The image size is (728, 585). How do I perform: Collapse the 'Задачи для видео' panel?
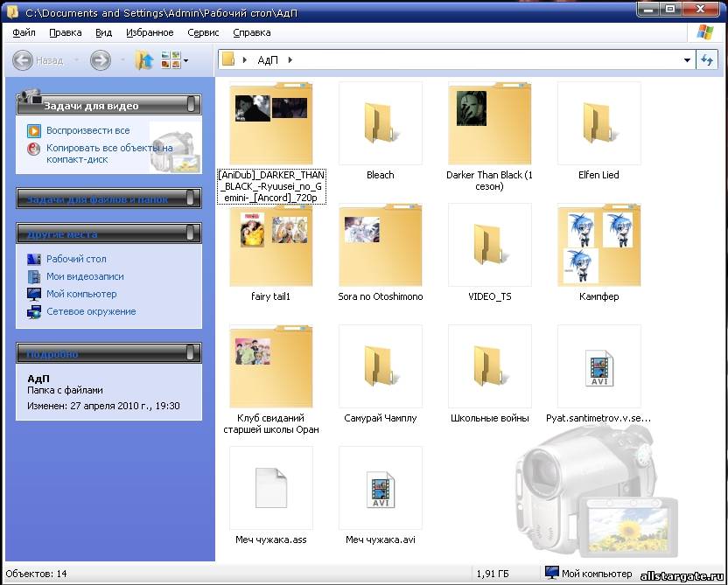[x=191, y=105]
